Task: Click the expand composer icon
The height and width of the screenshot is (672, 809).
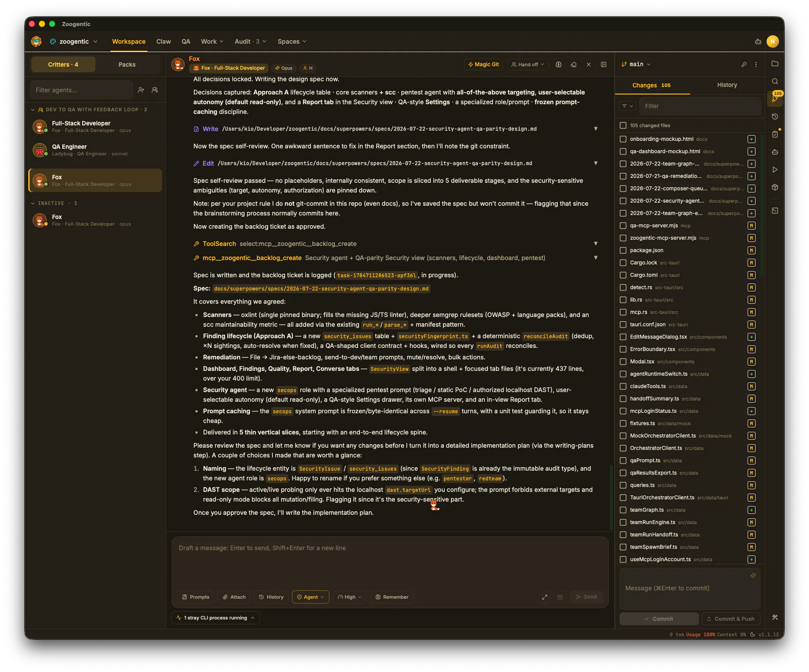Action: pyautogui.click(x=545, y=597)
